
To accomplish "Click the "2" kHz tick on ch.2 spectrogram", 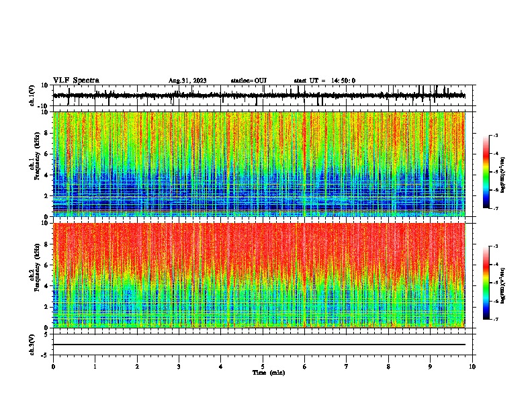I will coord(46,307).
